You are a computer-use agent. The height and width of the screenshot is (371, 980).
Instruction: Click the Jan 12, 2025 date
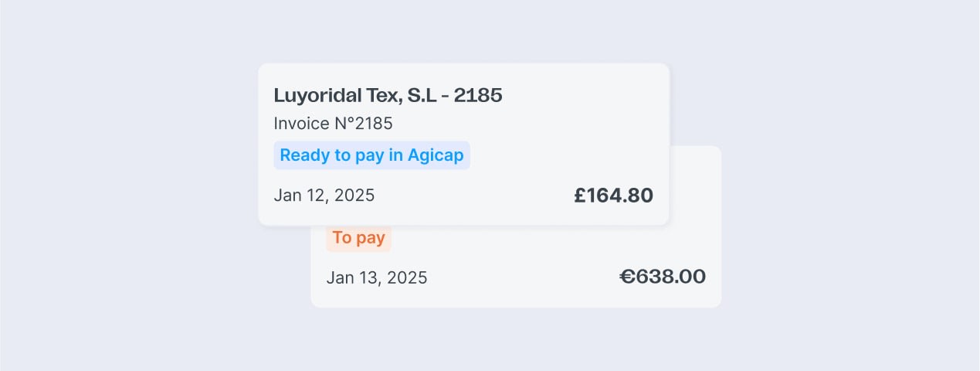point(324,196)
